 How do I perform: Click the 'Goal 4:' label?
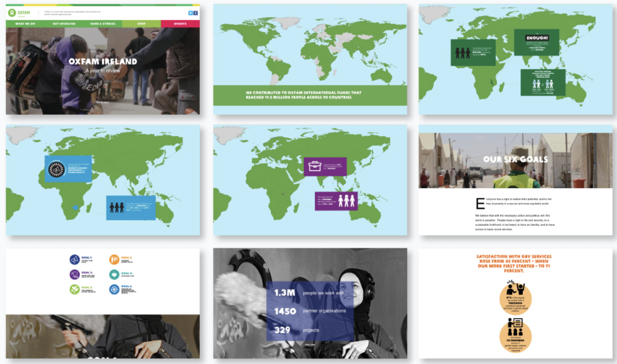(126, 273)
